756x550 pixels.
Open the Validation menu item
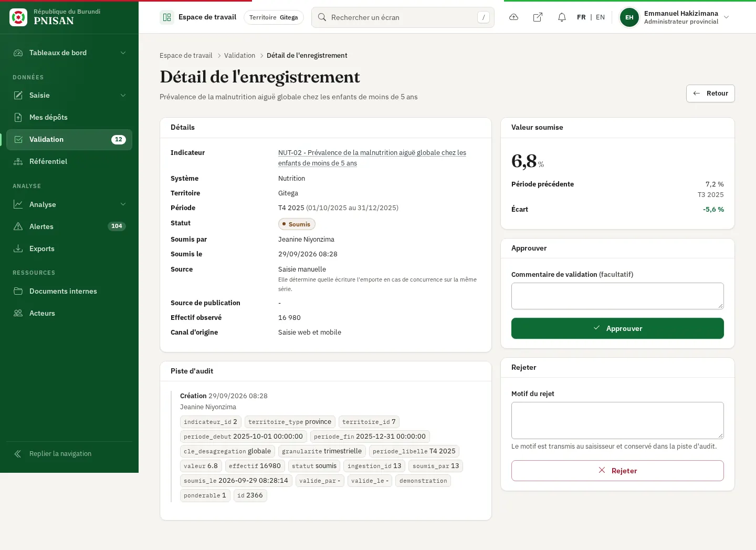pyautogui.click(x=69, y=139)
